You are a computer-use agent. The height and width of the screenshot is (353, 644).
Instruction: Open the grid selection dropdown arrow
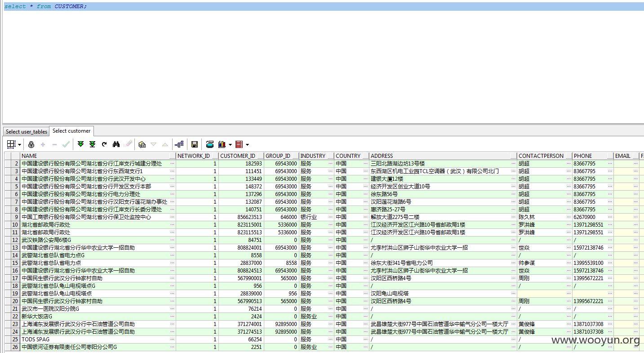(19, 145)
